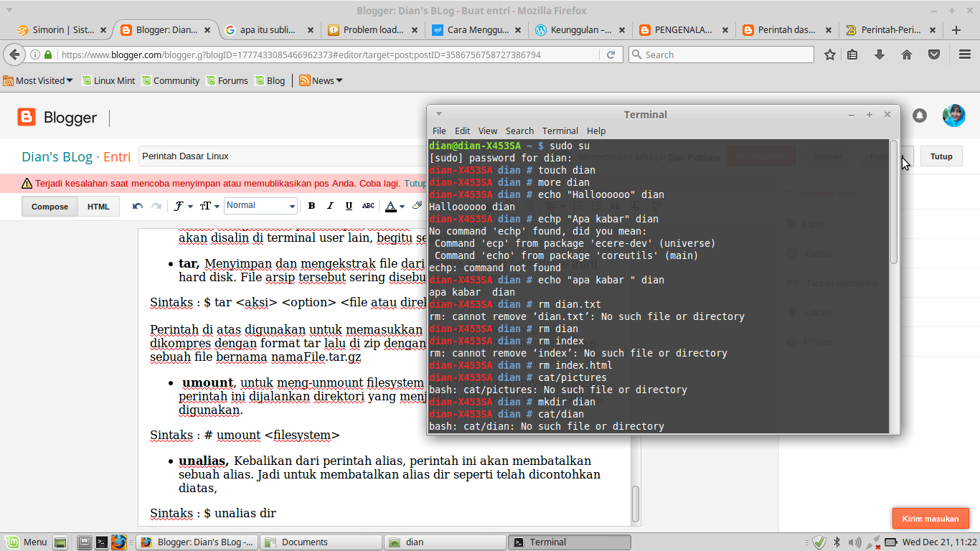Switch to 'Cara Menggu...' tab
980x551 pixels.
477,30
